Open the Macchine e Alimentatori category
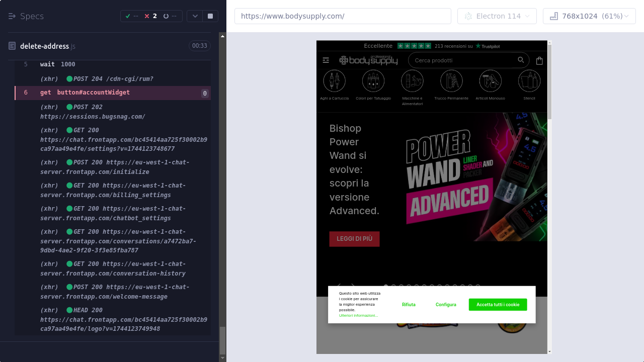 (412, 81)
